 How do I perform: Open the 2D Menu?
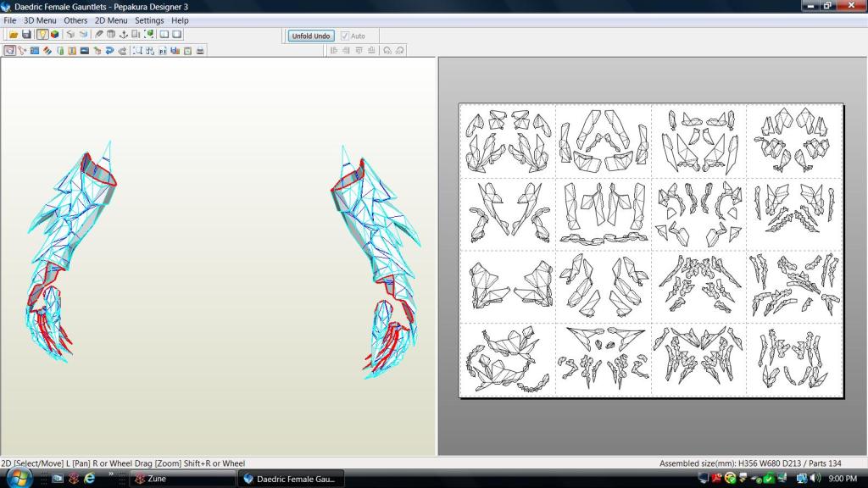coord(111,20)
